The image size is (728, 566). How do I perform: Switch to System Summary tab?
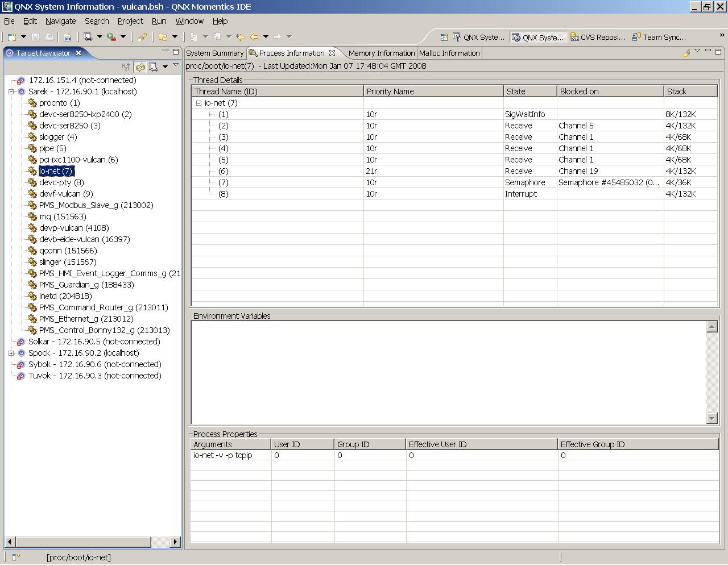[214, 53]
